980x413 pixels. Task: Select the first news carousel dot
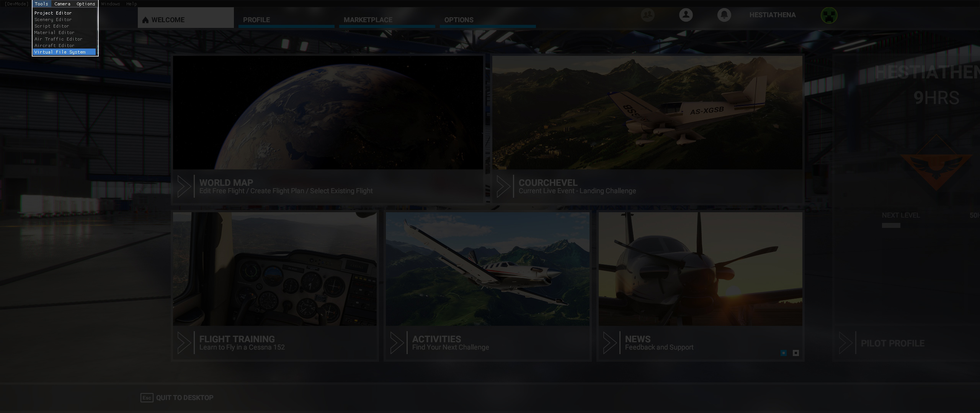tap(783, 353)
